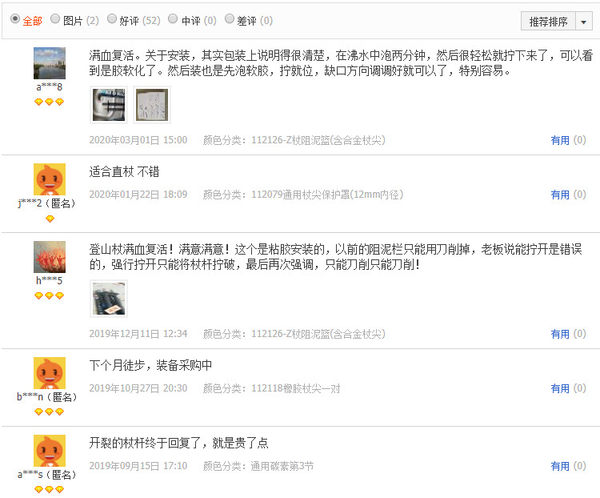This screenshot has width=600, height=498.
Task: Click the 推荐排序 sort button
Action: pos(548,21)
